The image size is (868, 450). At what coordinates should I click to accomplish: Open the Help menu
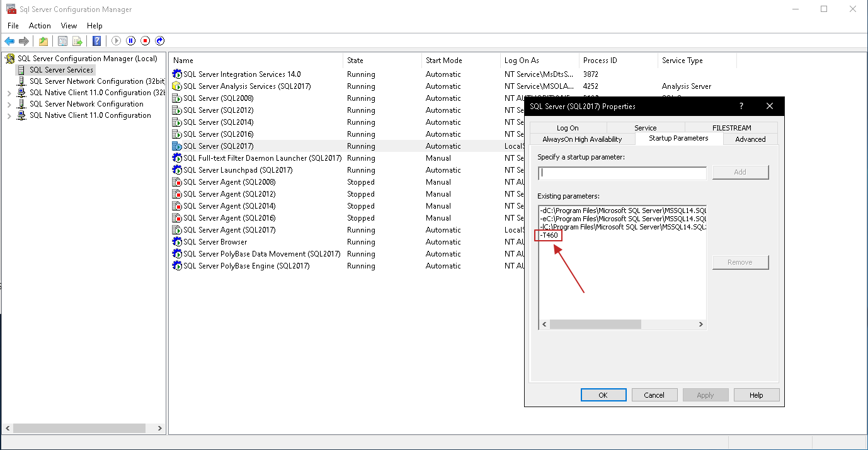[x=94, y=26]
